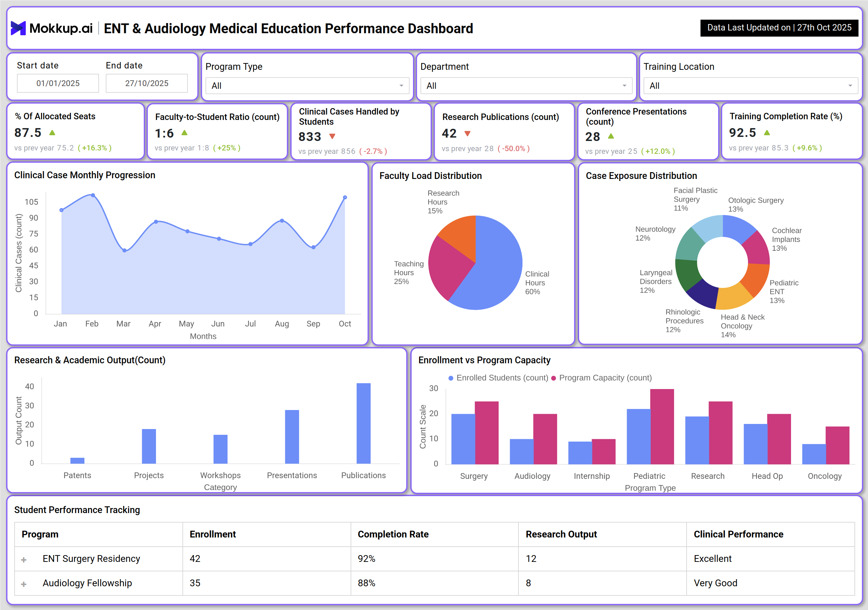Click the Workshops bar
868x610 pixels.
pyautogui.click(x=220, y=449)
